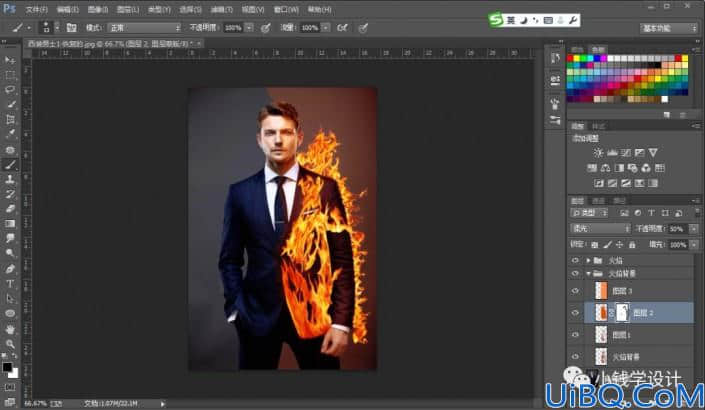Open the Brush panel toggle in options bar
This screenshot has width=705, height=410.
point(71,28)
